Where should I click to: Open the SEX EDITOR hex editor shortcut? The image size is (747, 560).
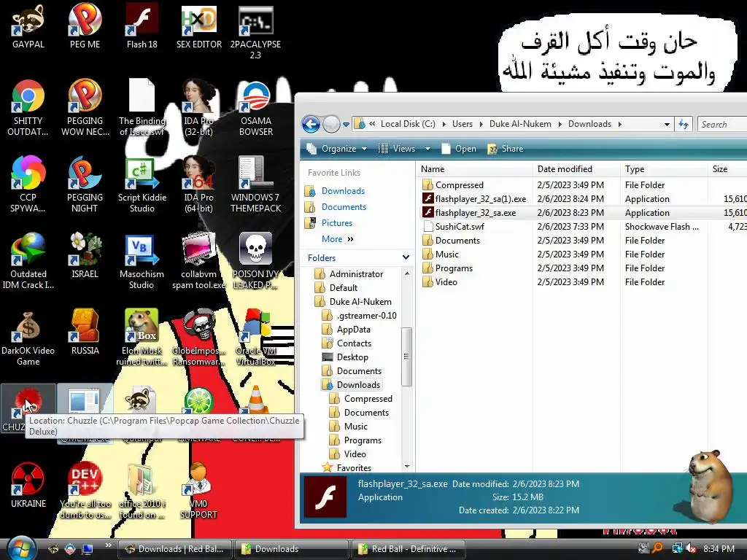click(x=199, y=27)
